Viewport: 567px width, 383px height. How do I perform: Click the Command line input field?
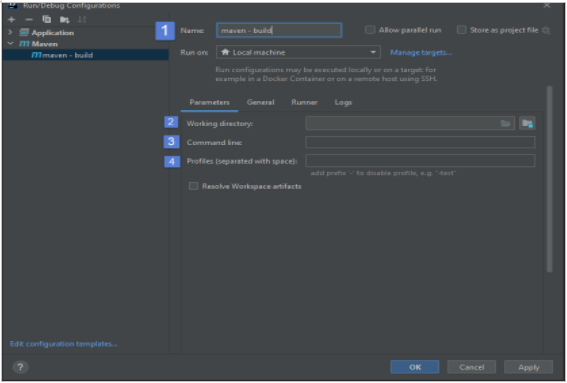420,142
